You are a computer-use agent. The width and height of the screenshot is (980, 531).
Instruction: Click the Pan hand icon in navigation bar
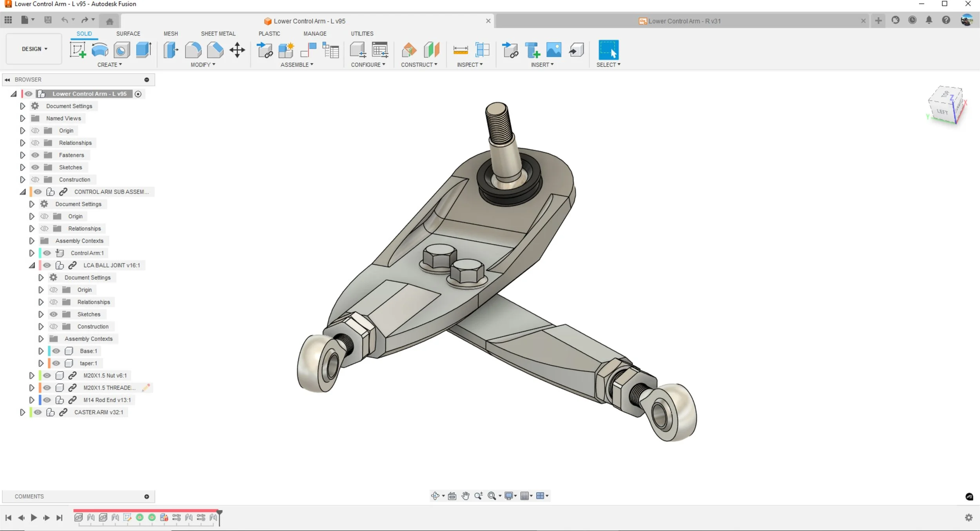465,496
